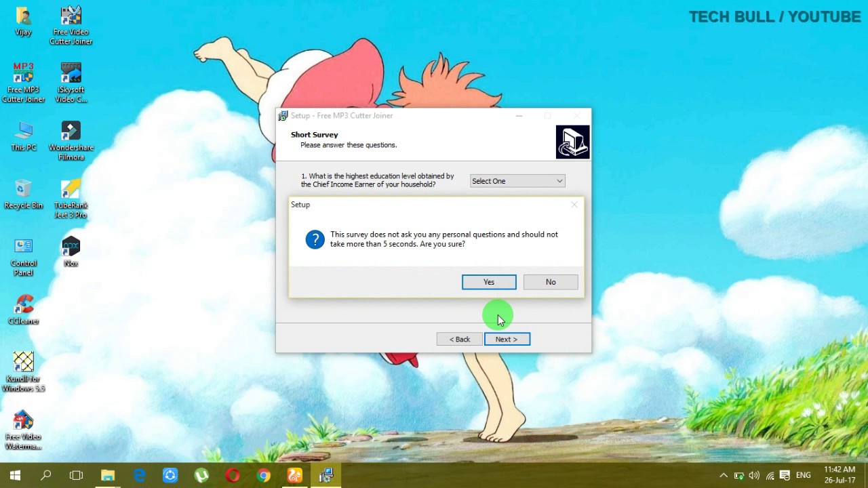Screen dimensions: 868x488
Task: Open the Recycle Bin
Action: [23, 195]
